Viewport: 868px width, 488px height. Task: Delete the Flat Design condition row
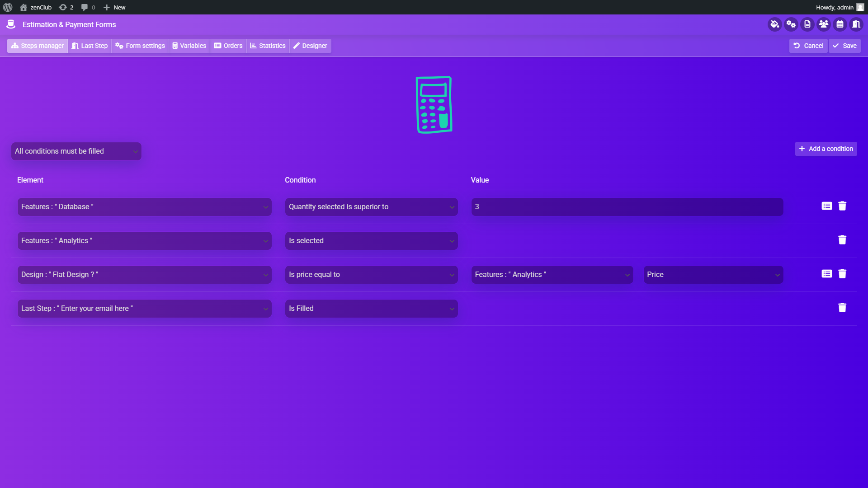tap(842, 274)
